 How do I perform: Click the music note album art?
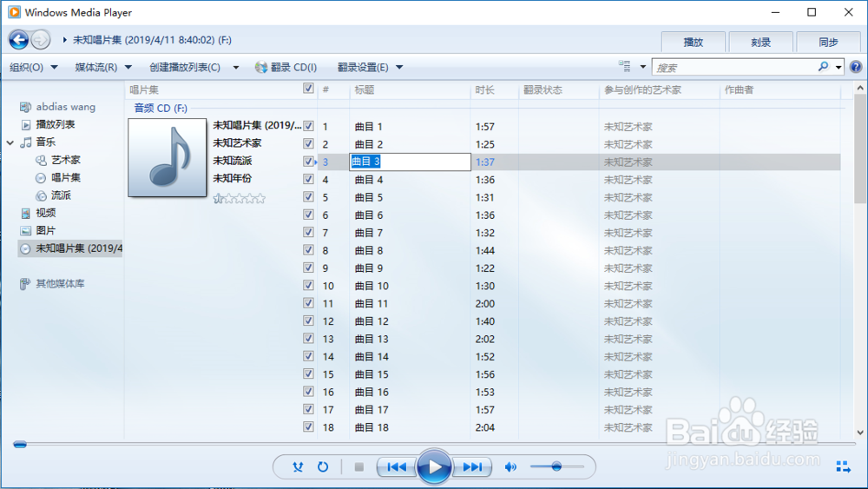[x=168, y=158]
